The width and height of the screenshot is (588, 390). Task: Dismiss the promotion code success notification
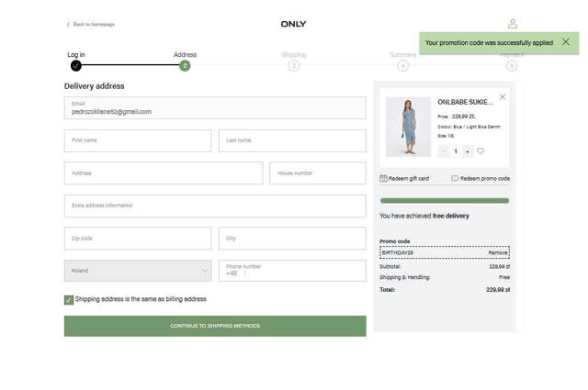pyautogui.click(x=566, y=42)
